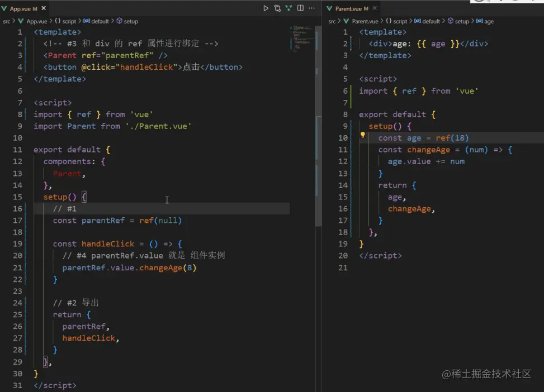This screenshot has width=544, height=392.
Task: Open changes compare icon in editor toolbar
Action: [x=277, y=8]
